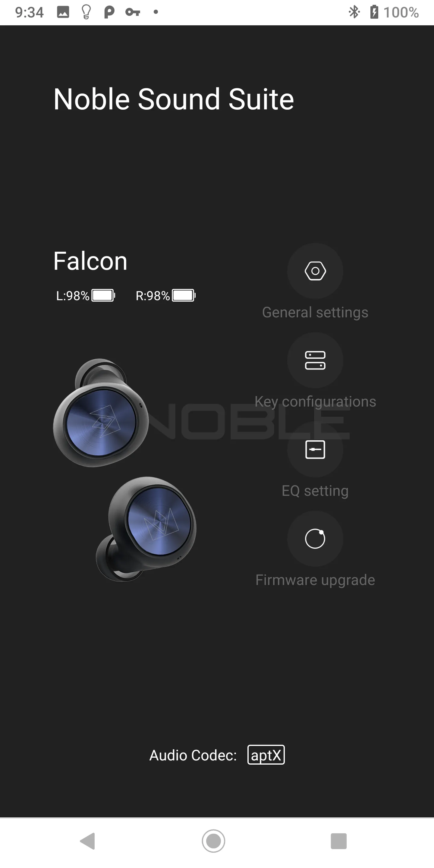434x868 pixels.
Task: Open Firmware upgrade circular icon
Action: pyautogui.click(x=315, y=539)
